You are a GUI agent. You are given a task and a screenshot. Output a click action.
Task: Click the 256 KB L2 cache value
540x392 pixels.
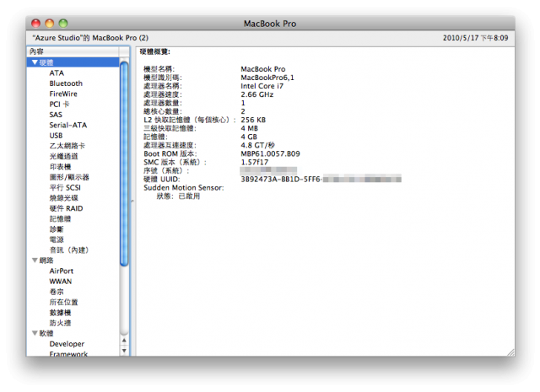253,120
